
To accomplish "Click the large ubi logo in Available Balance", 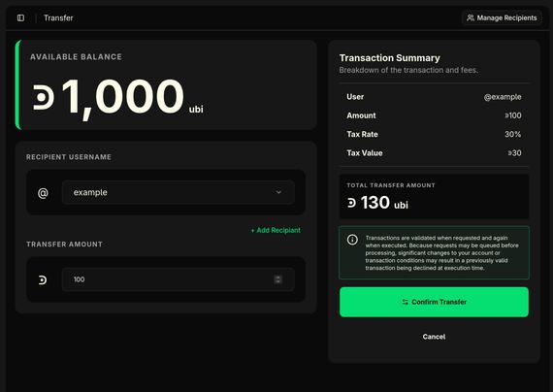I will 44,97.
